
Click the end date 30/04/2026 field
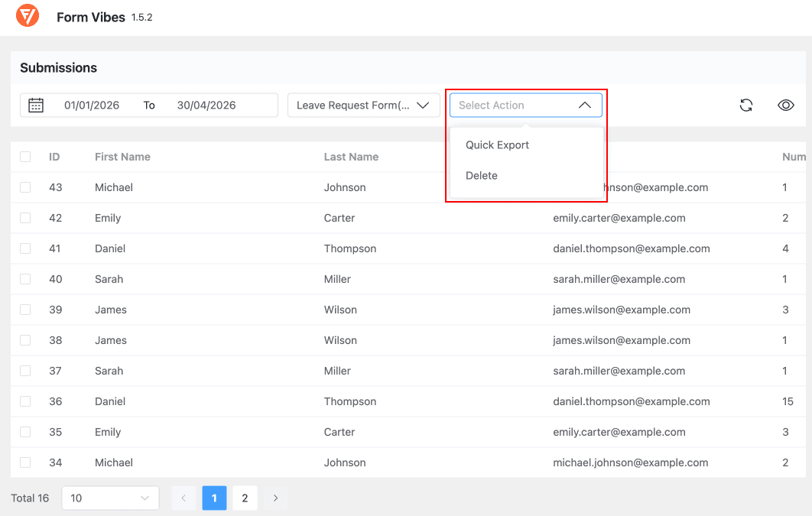(x=206, y=105)
